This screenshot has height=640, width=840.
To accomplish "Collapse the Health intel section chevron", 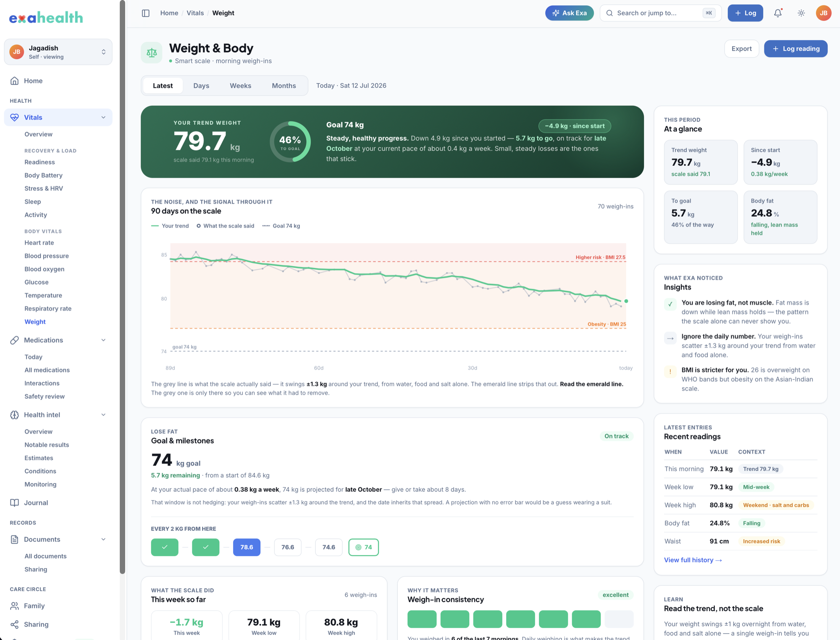I will point(103,415).
